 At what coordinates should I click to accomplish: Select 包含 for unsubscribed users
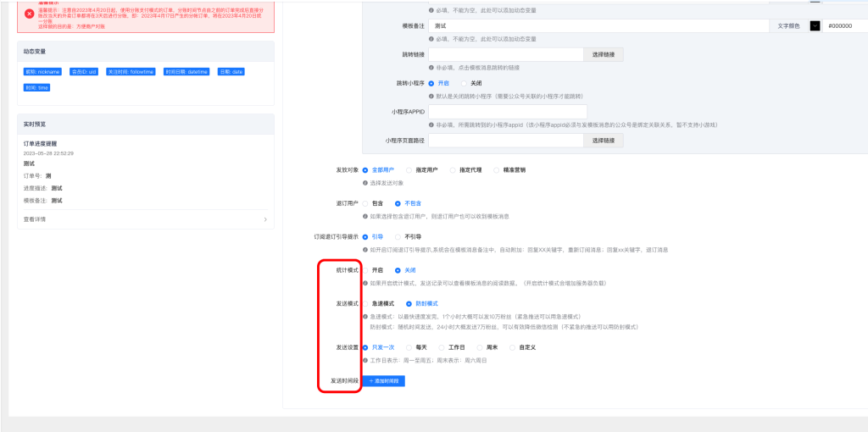click(x=366, y=203)
